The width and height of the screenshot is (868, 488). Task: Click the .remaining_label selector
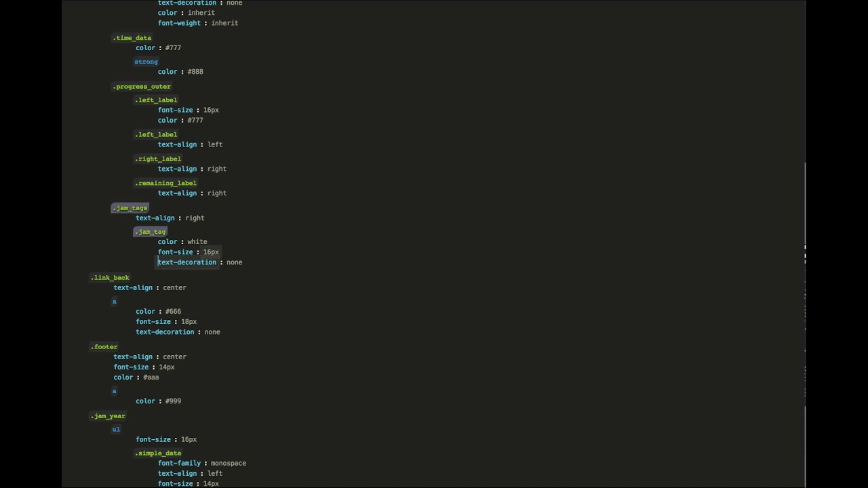tap(165, 183)
